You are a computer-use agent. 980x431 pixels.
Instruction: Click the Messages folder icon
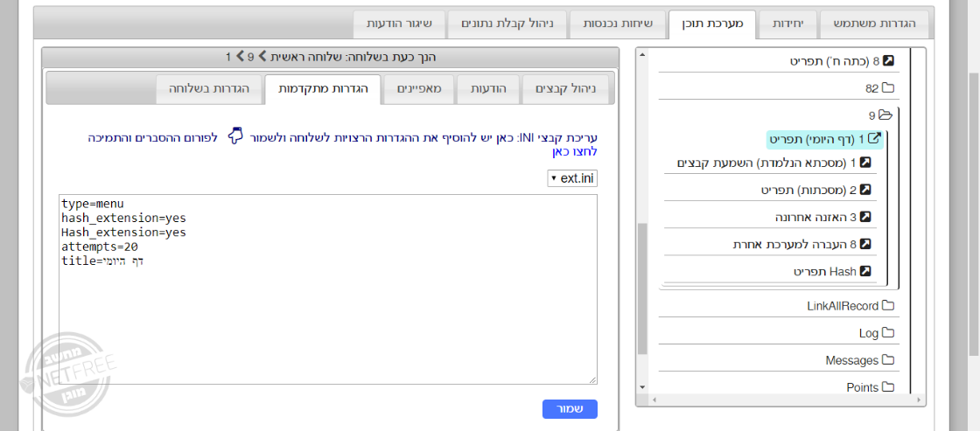coord(888,360)
